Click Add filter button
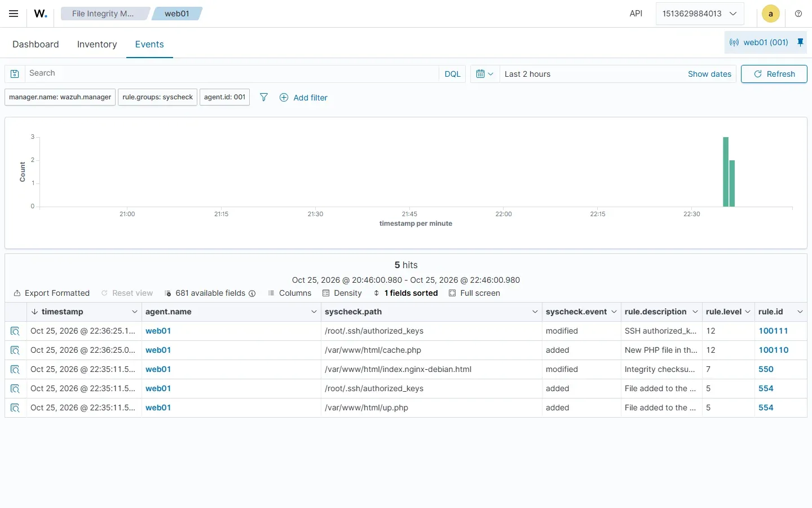This screenshot has height=508, width=812. (303, 98)
